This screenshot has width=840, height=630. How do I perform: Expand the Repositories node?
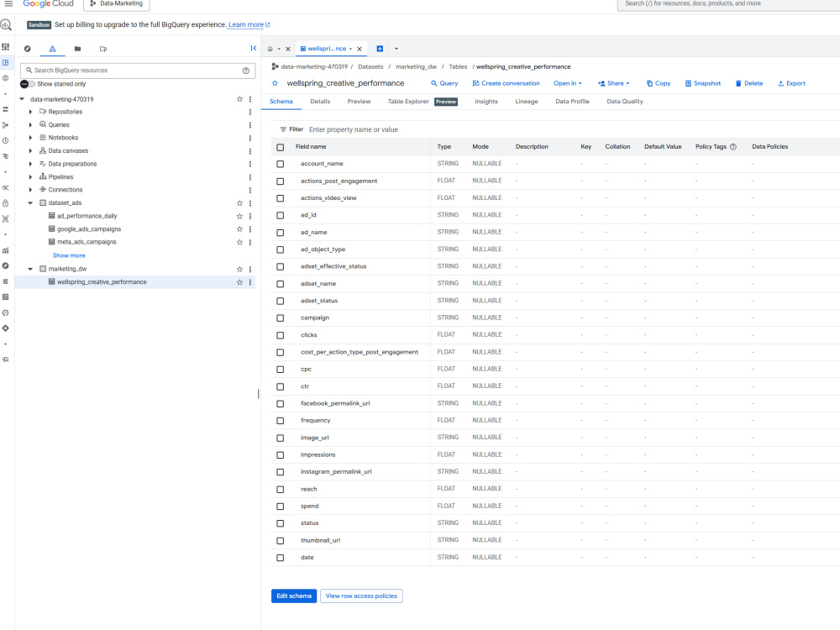tap(30, 112)
